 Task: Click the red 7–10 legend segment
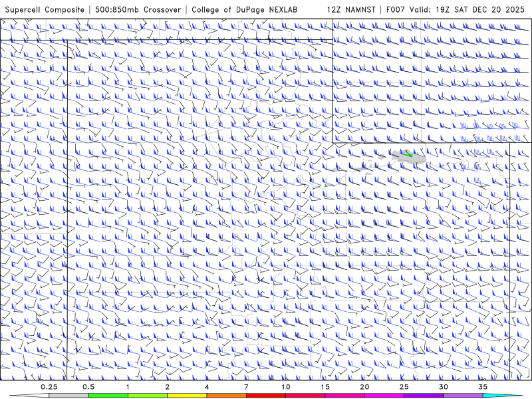coord(266,396)
